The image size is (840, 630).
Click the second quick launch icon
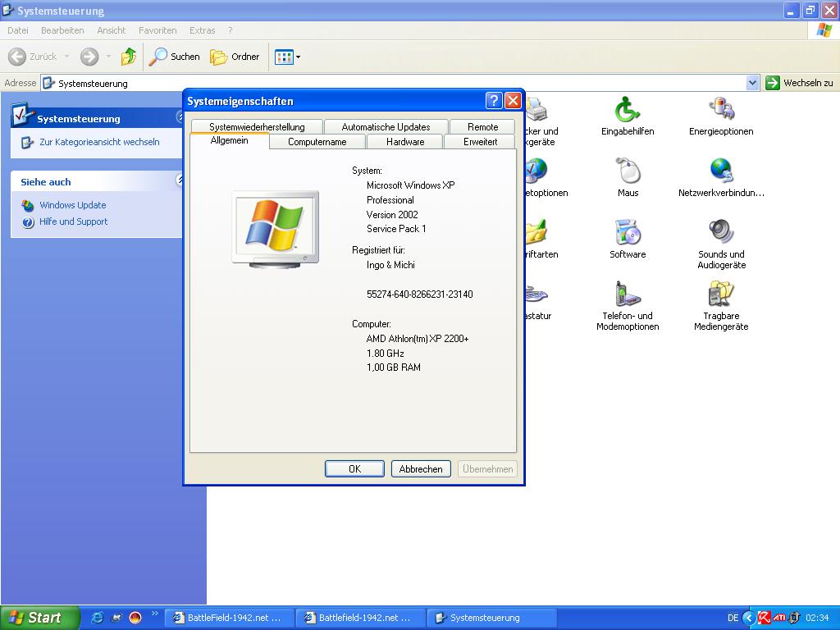pyautogui.click(x=116, y=618)
